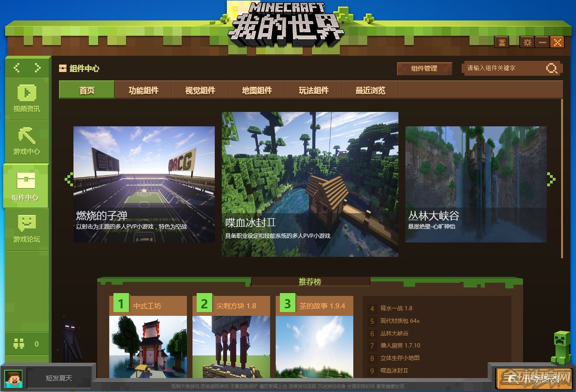Open ranking item 喋血冰封II in list

point(394,371)
